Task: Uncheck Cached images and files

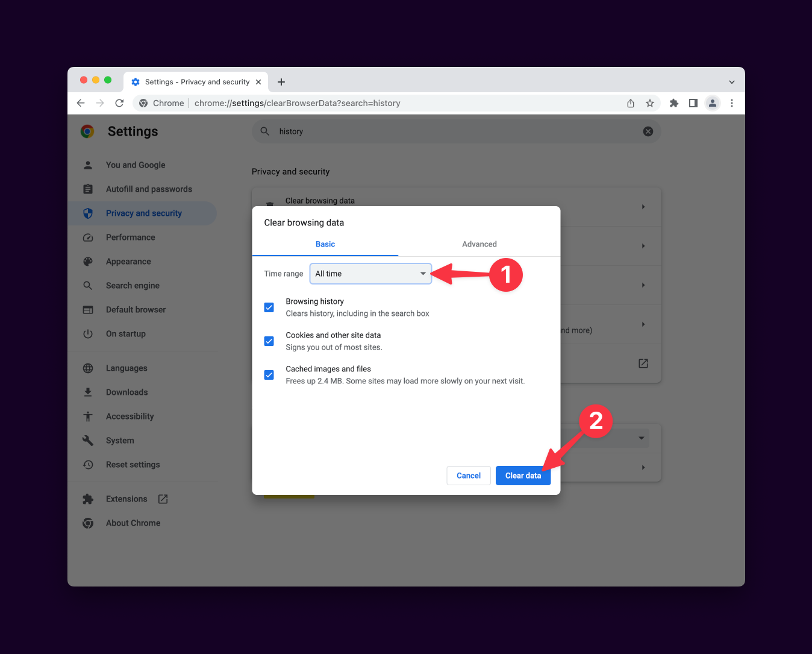Action: (x=269, y=375)
